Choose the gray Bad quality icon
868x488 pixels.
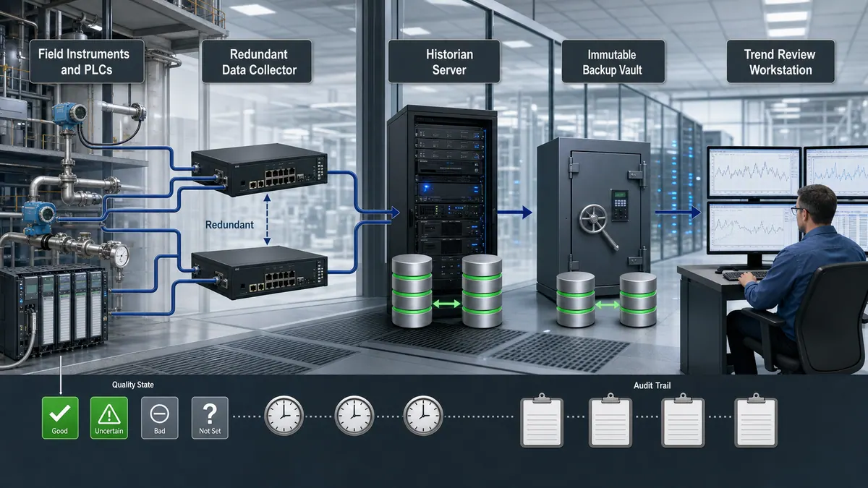click(x=159, y=418)
